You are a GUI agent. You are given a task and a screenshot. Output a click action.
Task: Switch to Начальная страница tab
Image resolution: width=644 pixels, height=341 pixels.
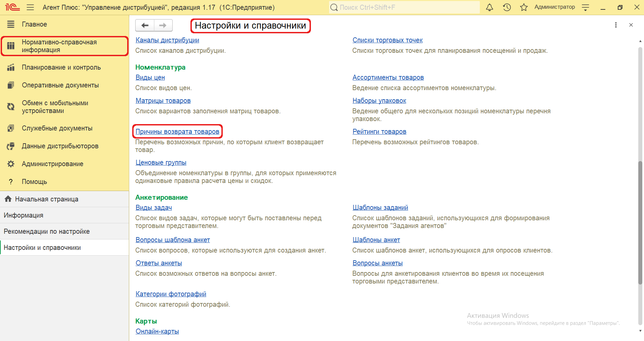64,199
